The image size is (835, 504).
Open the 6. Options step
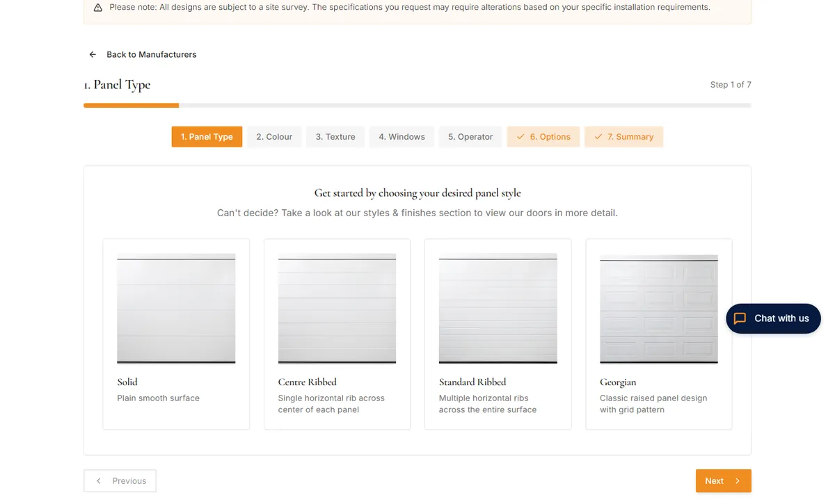(x=543, y=137)
